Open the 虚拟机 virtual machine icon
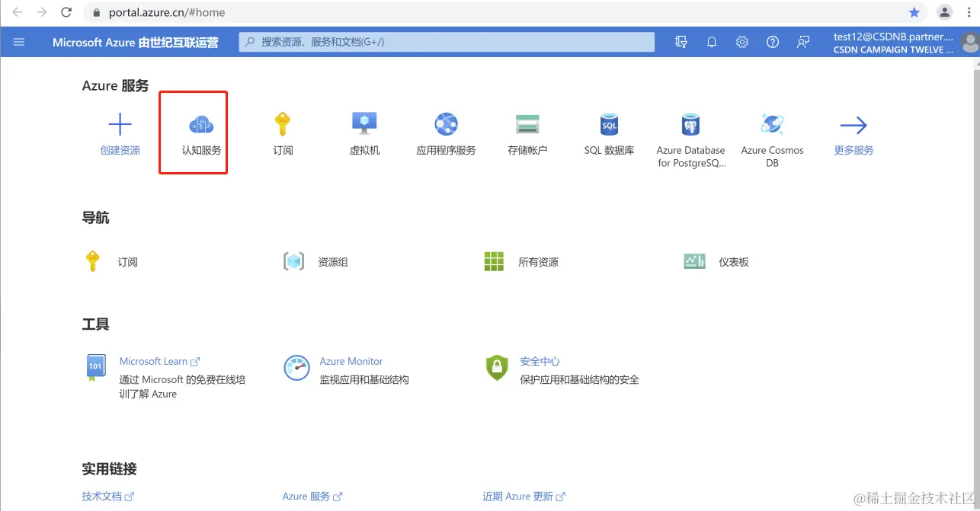This screenshot has width=980, height=511. pos(364,124)
